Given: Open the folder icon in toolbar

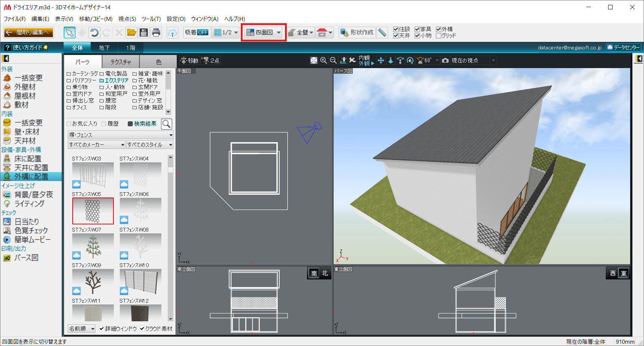Looking at the screenshot, I should click(131, 33).
